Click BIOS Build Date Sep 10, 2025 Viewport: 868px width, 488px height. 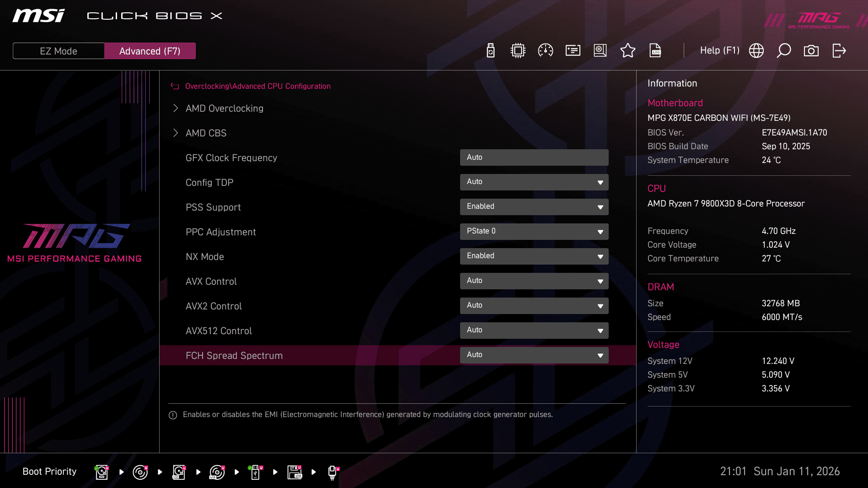pyautogui.click(x=786, y=146)
